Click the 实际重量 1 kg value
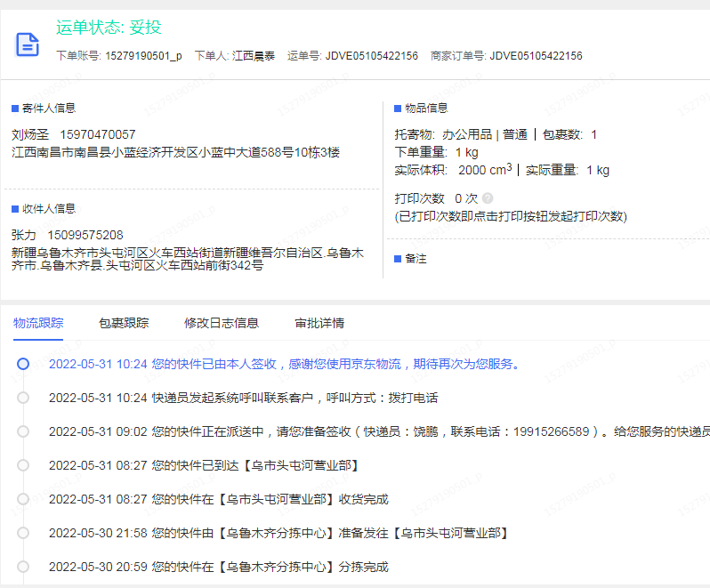 [598, 170]
